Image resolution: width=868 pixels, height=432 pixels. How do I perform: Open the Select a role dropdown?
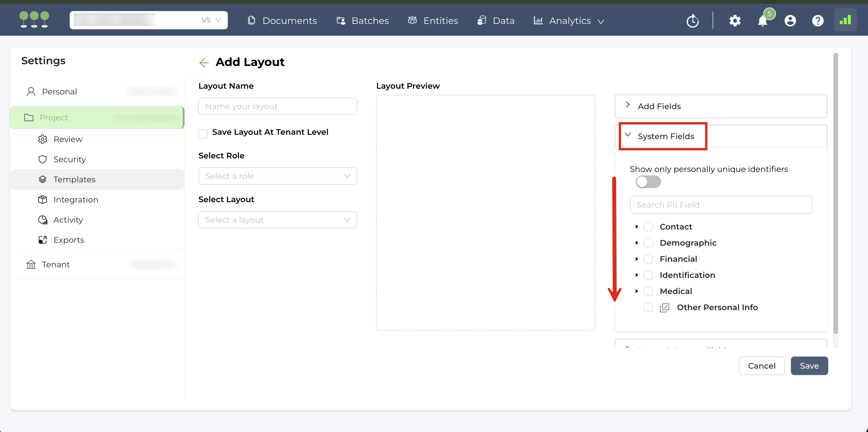(277, 176)
